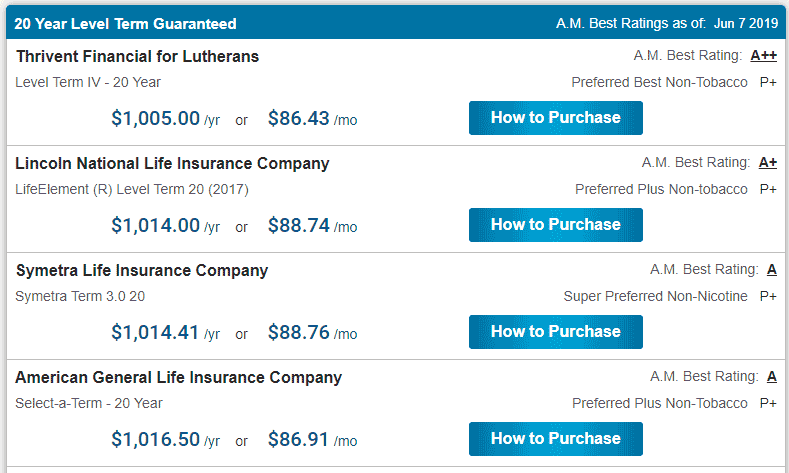Click the LifeElement Level Term 20 product name
This screenshot has height=473, width=789.
coord(132,190)
